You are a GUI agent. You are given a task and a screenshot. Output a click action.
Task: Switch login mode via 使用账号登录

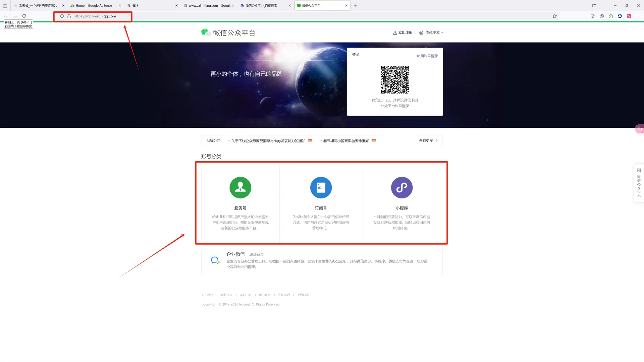tap(427, 56)
